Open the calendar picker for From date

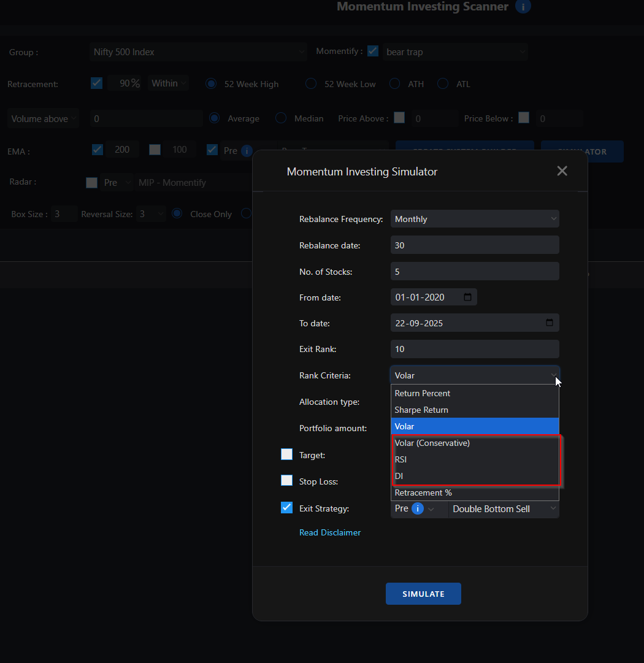tap(467, 297)
